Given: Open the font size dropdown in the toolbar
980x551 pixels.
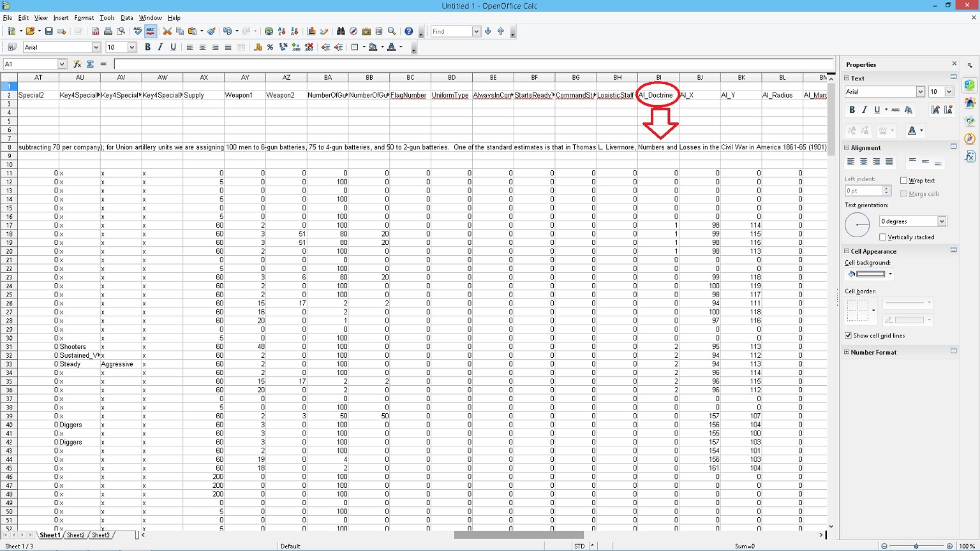Looking at the screenshot, I should click(132, 47).
